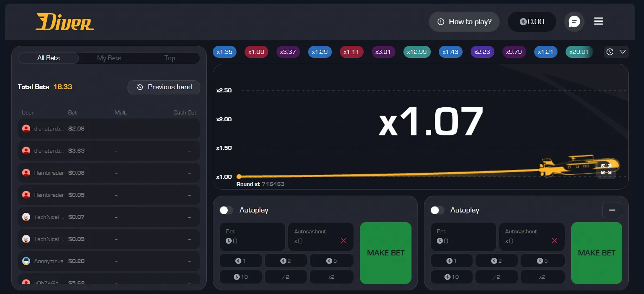Open the hamburger menu
Screen dimensions: 644x294
tap(598, 21)
